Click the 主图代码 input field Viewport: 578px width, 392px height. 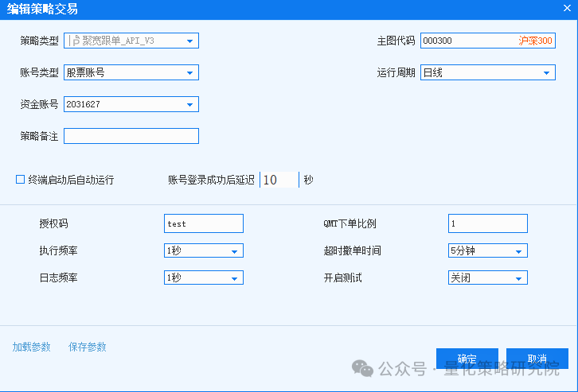click(488, 41)
